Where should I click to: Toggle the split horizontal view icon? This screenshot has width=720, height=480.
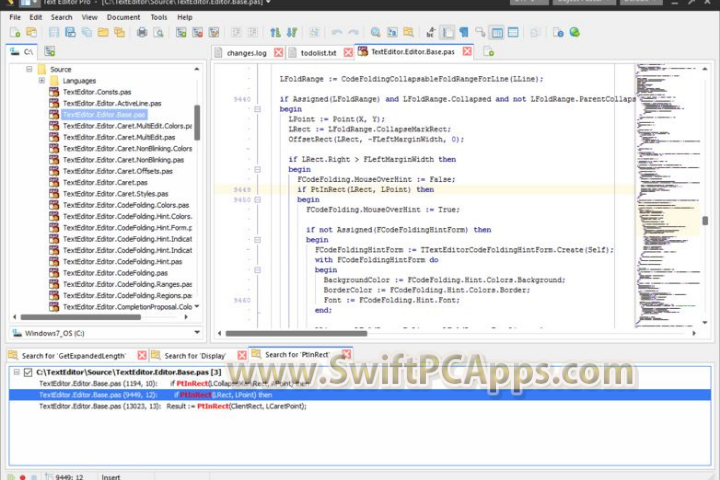[x=513, y=32]
